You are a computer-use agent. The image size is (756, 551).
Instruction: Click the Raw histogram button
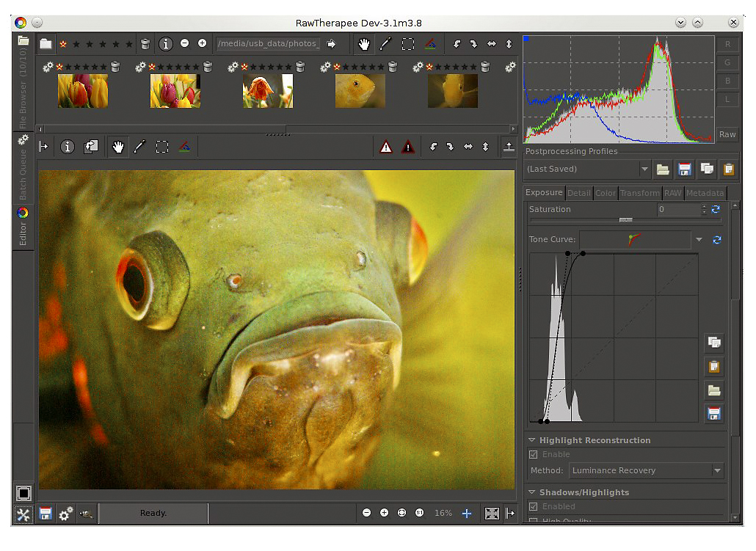[x=727, y=134]
